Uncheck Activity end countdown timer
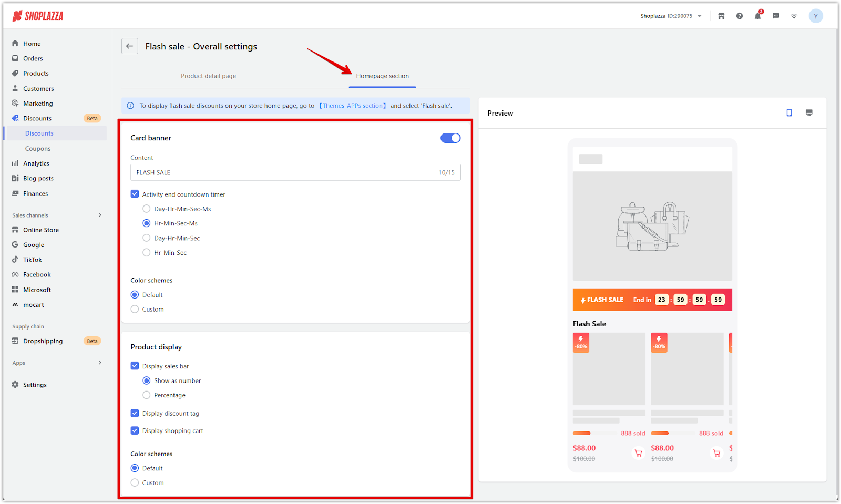The image size is (841, 504). coord(135,194)
